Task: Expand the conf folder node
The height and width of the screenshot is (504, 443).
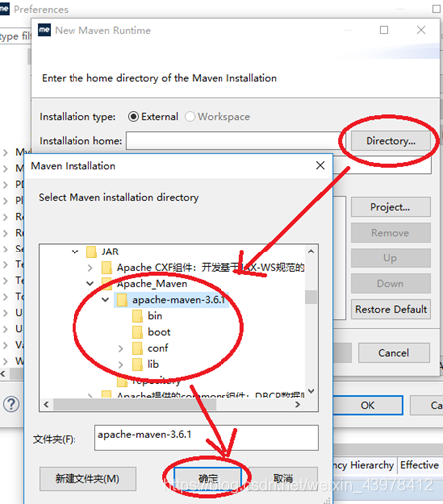Action: 121,348
